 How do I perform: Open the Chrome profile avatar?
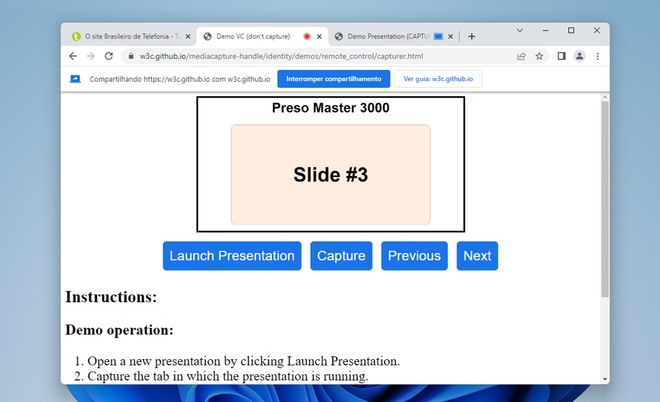pos(580,56)
